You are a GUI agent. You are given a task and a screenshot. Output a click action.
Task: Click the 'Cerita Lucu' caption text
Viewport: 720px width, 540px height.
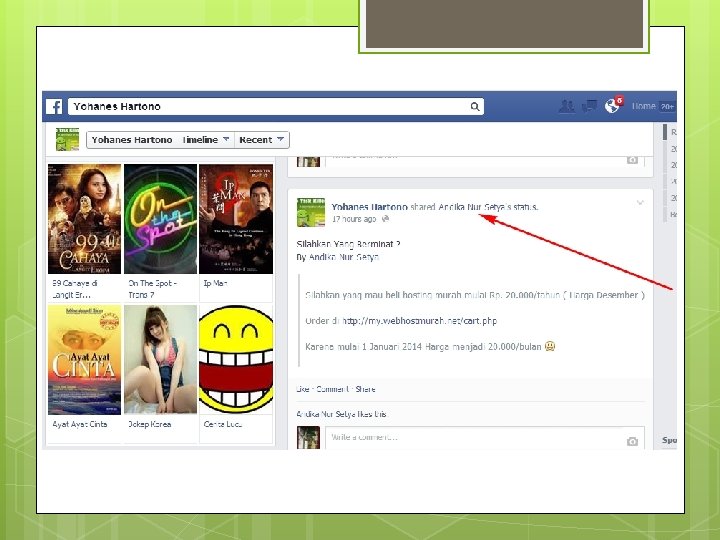point(223,424)
